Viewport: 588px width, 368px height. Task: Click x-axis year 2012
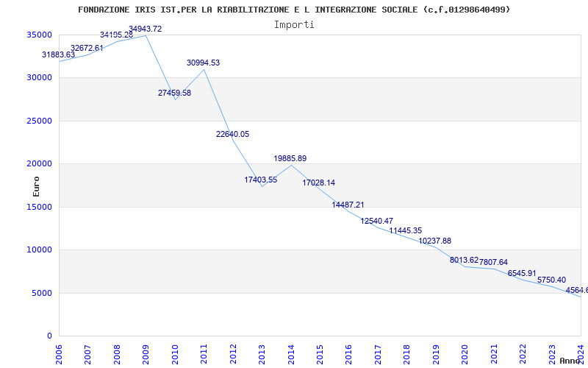click(233, 354)
